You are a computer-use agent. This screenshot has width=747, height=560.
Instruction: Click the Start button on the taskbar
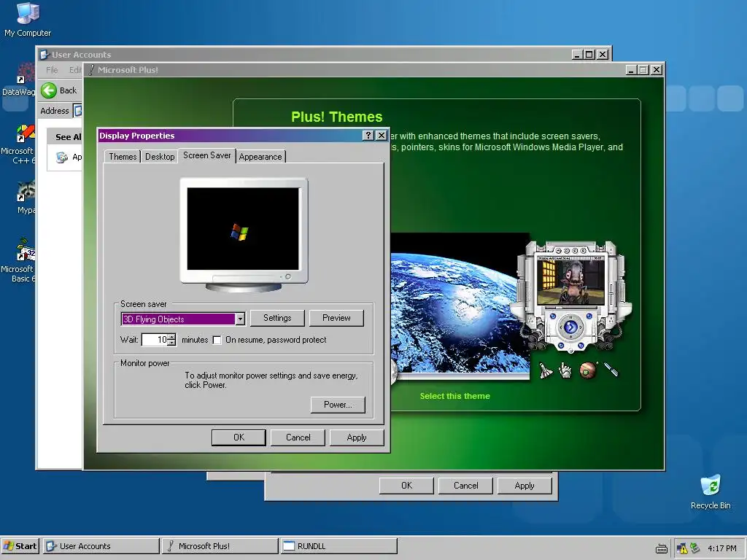pos(20,546)
